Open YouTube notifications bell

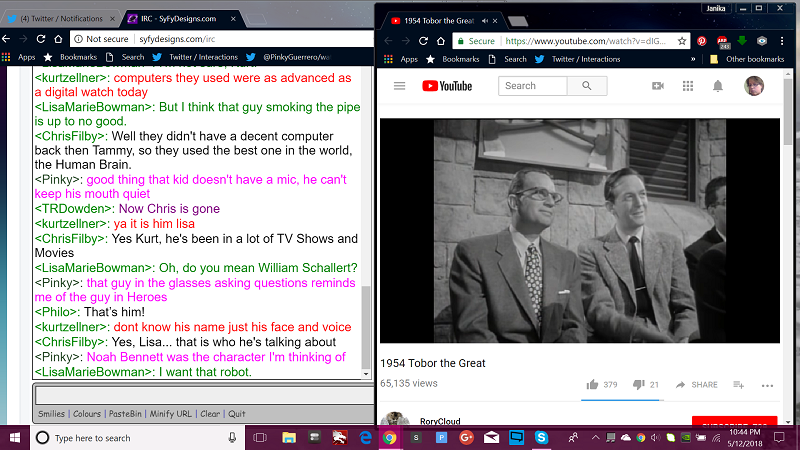click(718, 86)
